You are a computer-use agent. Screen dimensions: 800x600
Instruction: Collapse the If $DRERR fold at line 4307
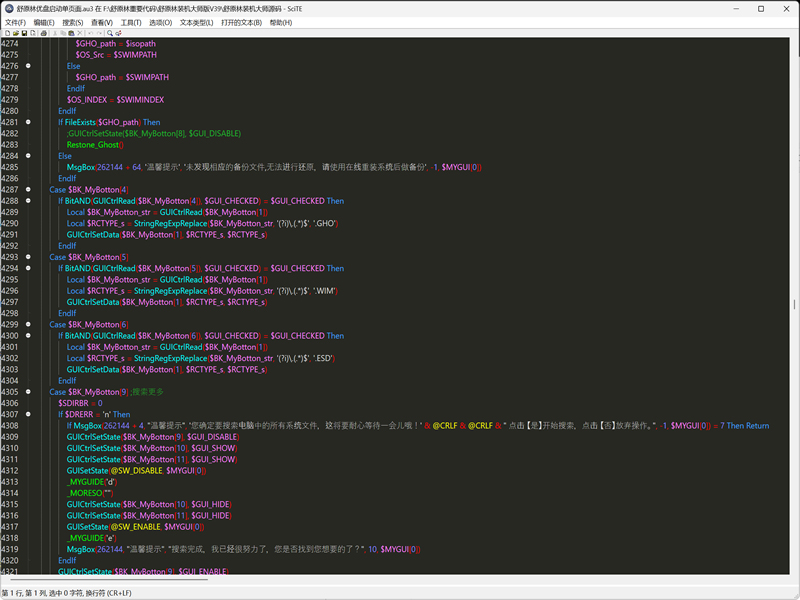(x=28, y=414)
